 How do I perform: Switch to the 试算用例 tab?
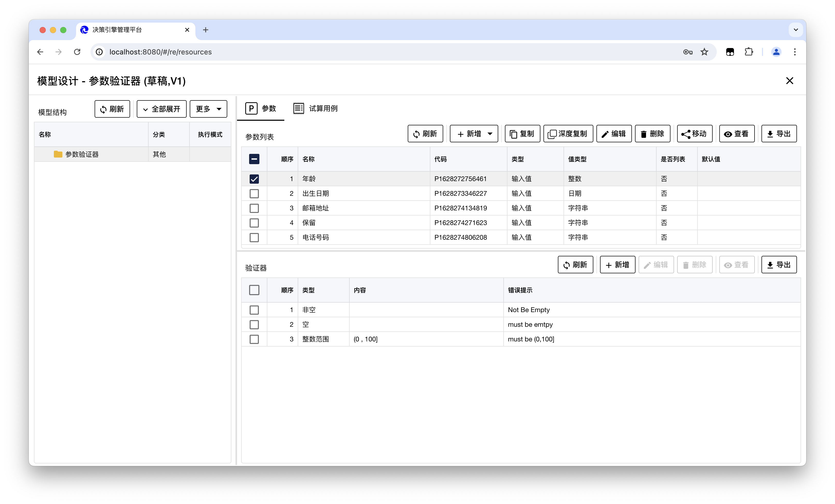tap(315, 108)
